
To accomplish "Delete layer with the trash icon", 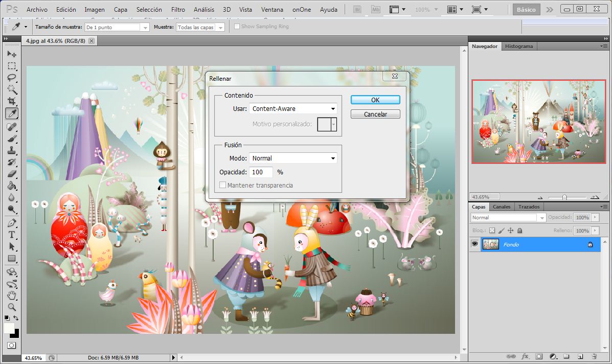I will coord(594,356).
